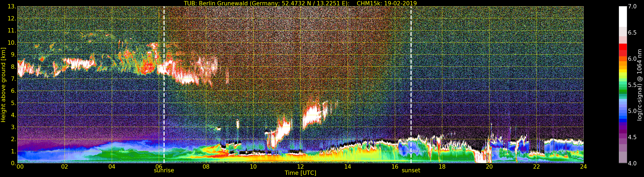644x177 pixels.
Task: Click the height axis tick '0.'
Action: pyautogui.click(x=14, y=163)
